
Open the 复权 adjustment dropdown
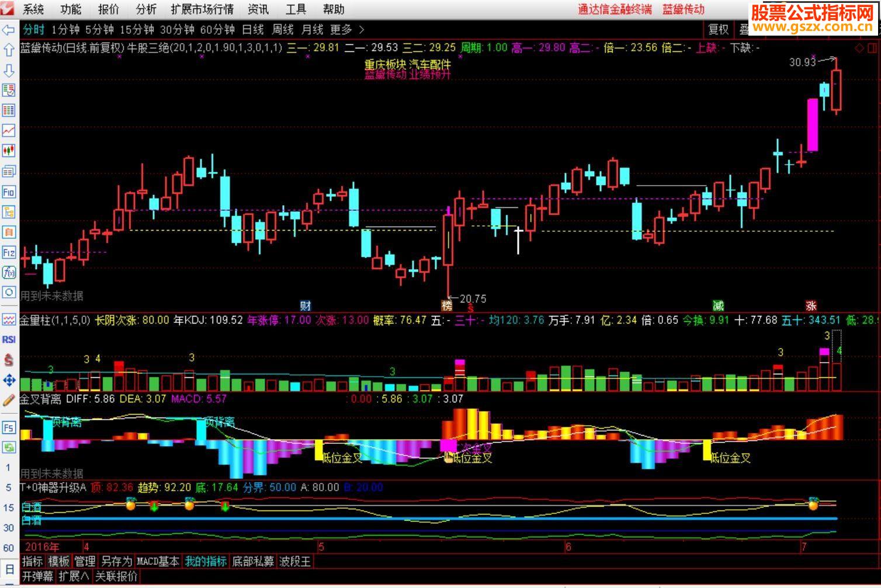pyautogui.click(x=719, y=30)
